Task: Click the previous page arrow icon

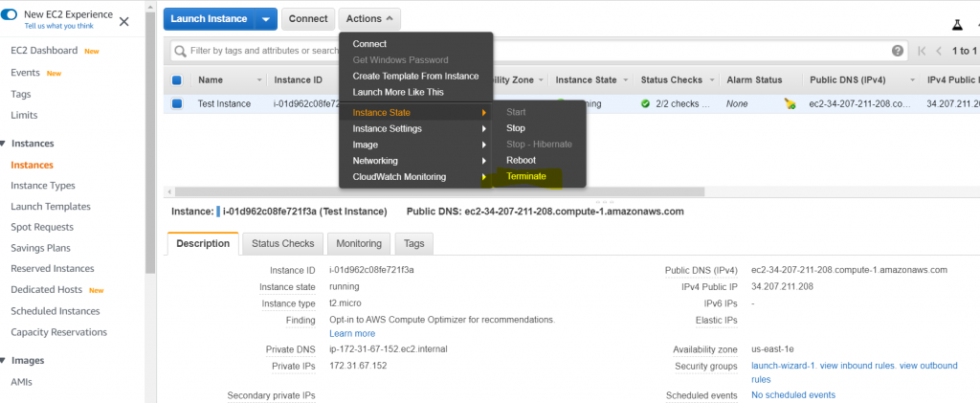Action: coord(940,51)
